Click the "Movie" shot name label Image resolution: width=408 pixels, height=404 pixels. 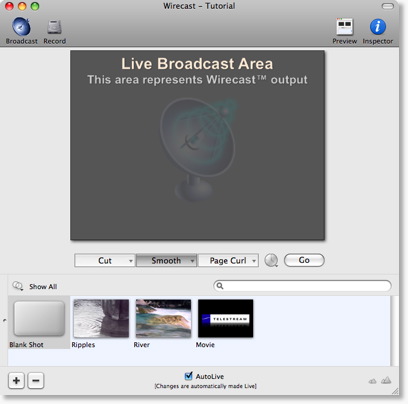coord(205,345)
